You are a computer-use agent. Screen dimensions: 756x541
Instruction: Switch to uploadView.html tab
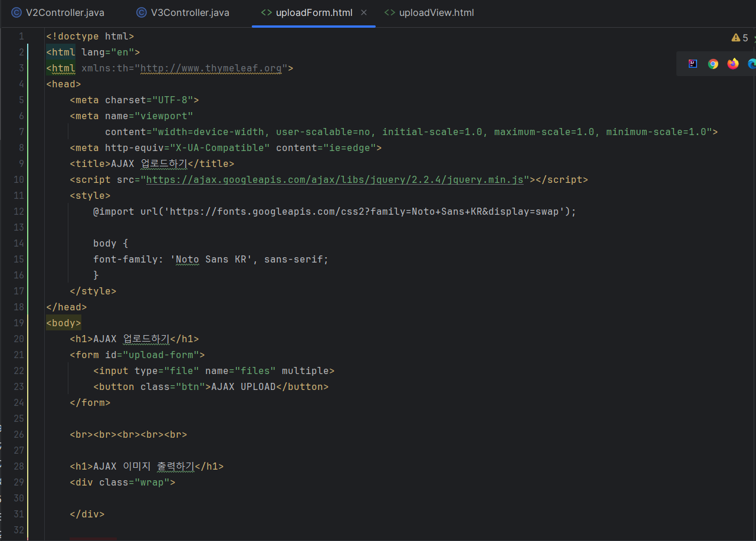429,12
